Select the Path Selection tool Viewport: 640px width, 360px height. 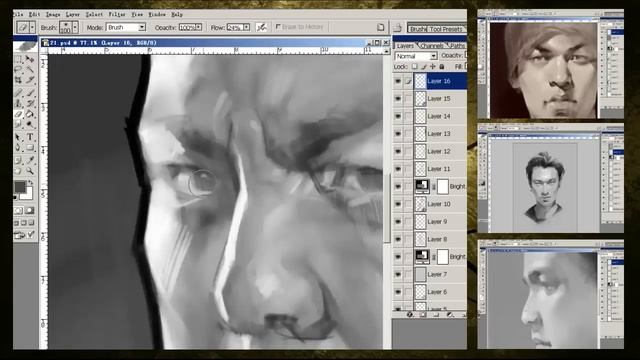click(x=18, y=137)
